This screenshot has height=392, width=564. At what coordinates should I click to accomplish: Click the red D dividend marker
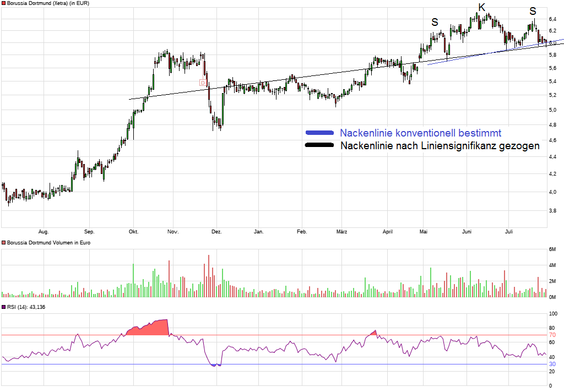pyautogui.click(x=203, y=83)
